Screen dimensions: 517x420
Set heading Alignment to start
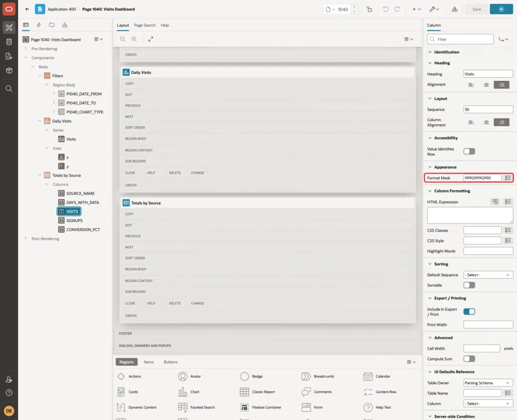(x=471, y=85)
